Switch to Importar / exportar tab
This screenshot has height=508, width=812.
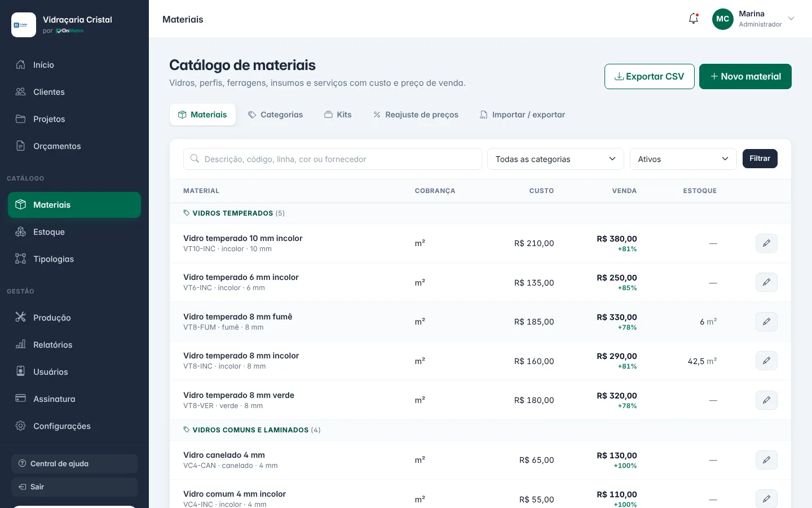click(x=522, y=115)
